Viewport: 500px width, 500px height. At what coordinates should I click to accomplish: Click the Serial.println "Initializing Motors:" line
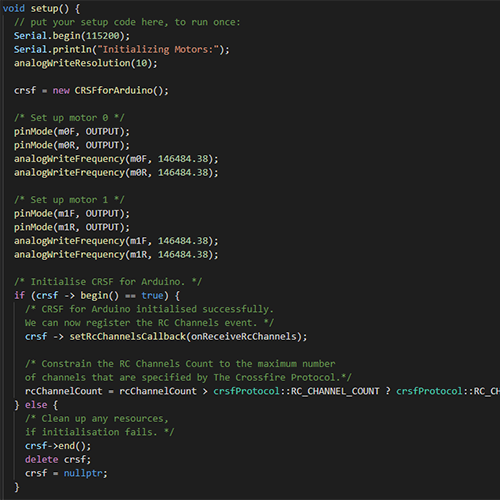click(122, 49)
